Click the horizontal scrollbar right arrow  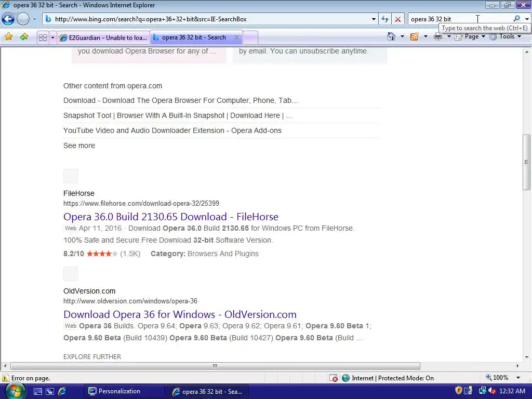tap(518, 366)
